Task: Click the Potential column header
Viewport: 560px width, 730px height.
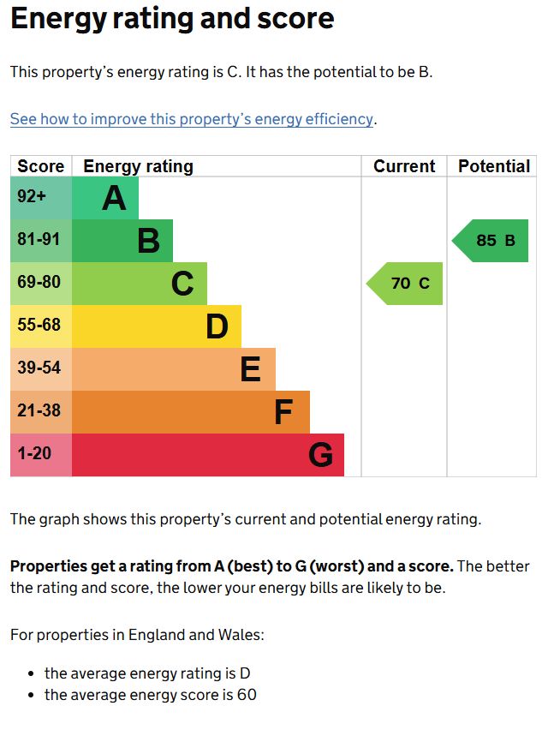Action: pyautogui.click(x=494, y=166)
